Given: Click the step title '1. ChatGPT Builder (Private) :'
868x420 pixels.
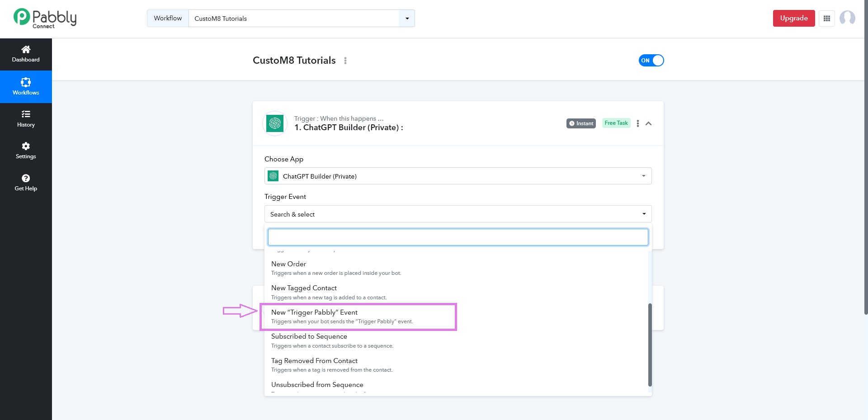Looking at the screenshot, I should coord(349,127).
